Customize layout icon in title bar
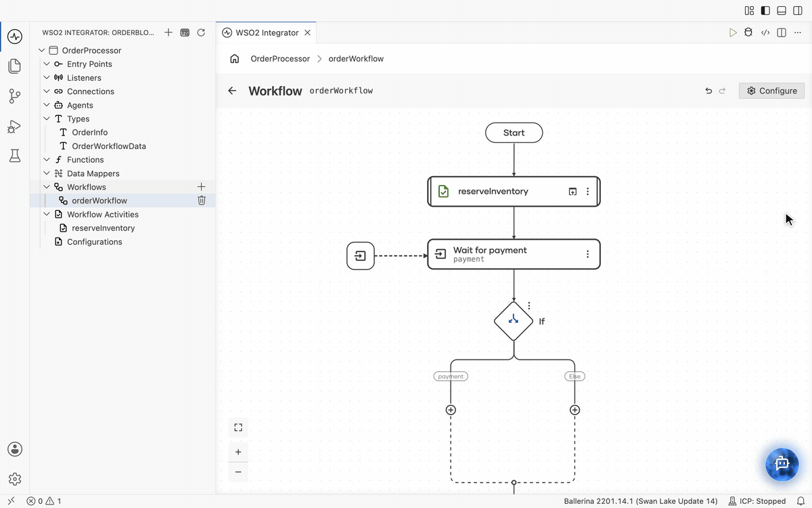 coord(749,11)
